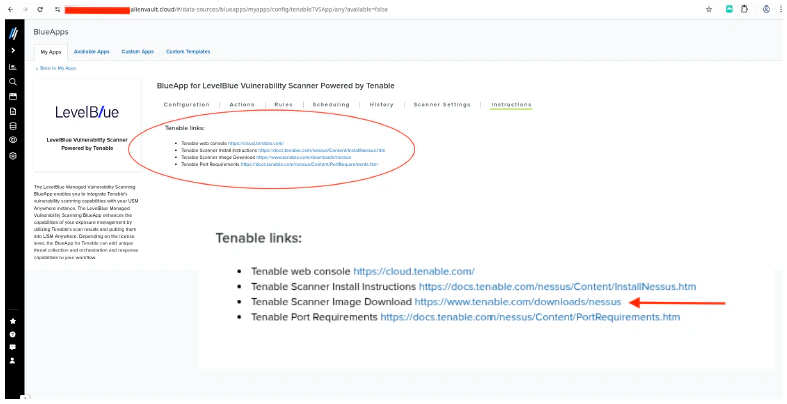Open downloads/nessus link in circled list
The width and height of the screenshot is (787, 404).
click(304, 158)
